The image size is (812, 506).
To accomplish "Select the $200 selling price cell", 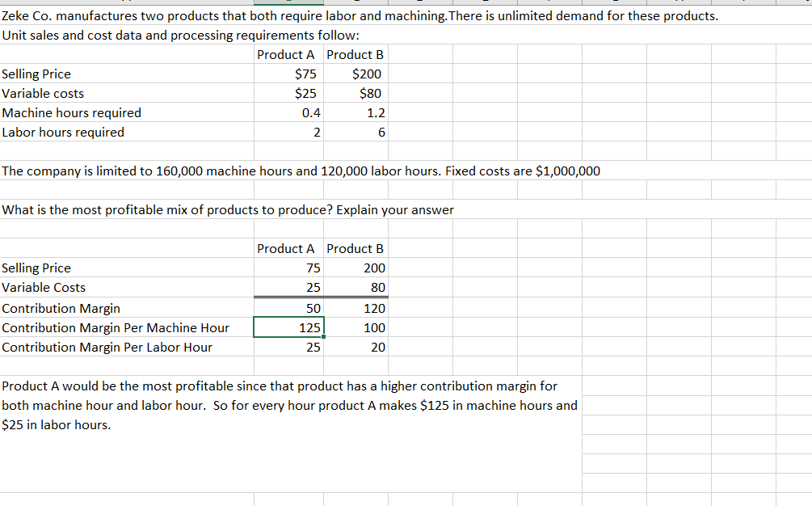I will tap(356, 74).
